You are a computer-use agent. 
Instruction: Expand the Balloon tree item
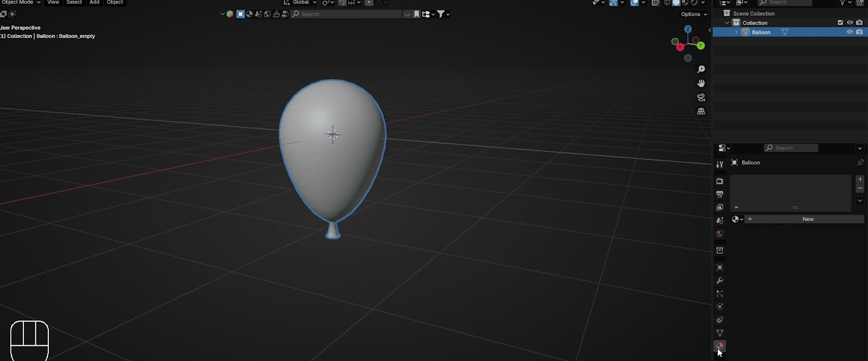pyautogui.click(x=736, y=32)
